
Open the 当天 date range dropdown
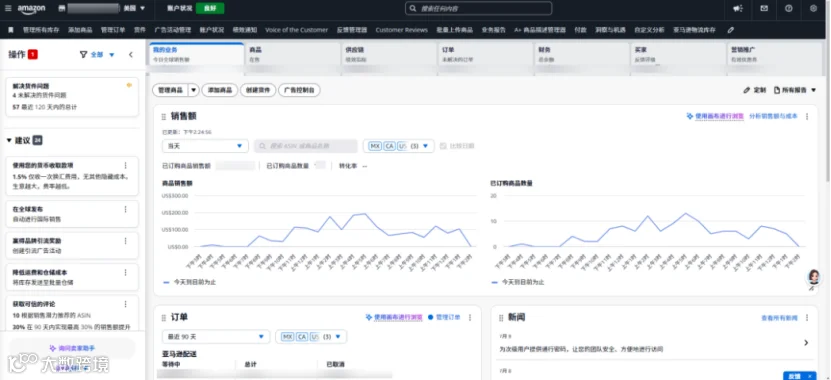tap(205, 146)
